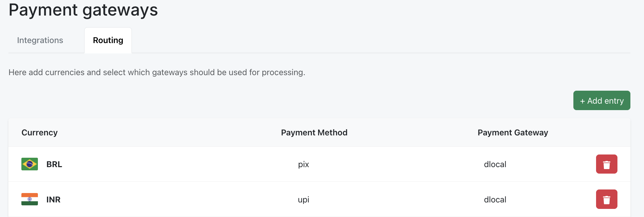Delete the BRL routing entry
The width and height of the screenshot is (644, 217).
pos(606,164)
